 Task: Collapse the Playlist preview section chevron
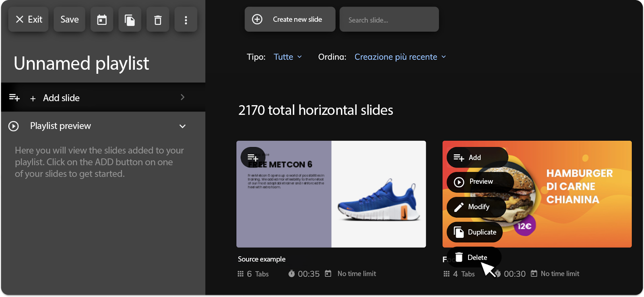pos(182,126)
